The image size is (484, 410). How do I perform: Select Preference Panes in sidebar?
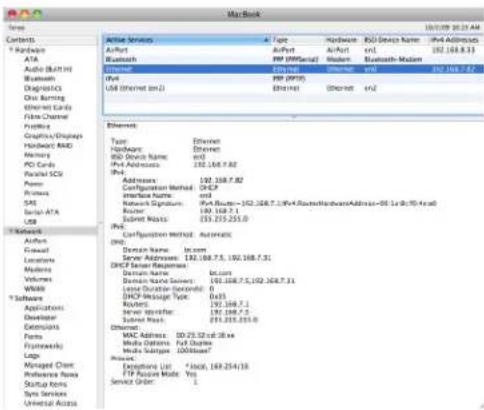[51, 375]
